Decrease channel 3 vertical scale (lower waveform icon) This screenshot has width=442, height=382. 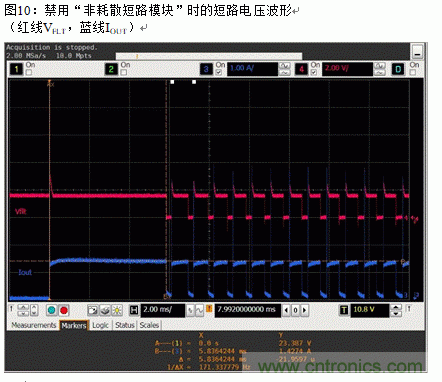pyautogui.click(x=284, y=72)
